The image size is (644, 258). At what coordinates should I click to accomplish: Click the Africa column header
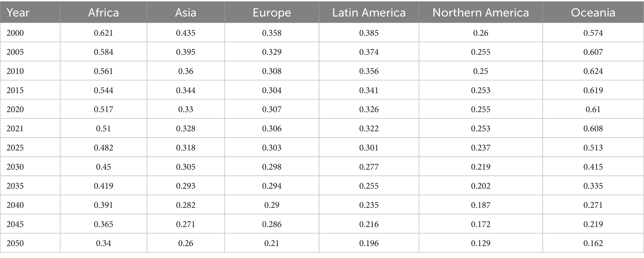(x=103, y=12)
